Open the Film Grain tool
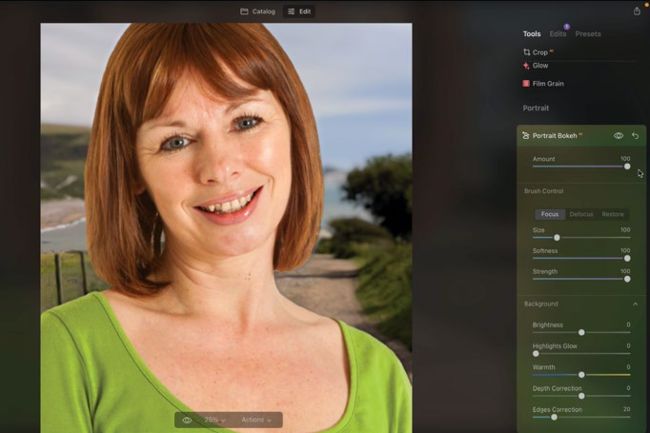Image resolution: width=650 pixels, height=433 pixels. point(548,84)
